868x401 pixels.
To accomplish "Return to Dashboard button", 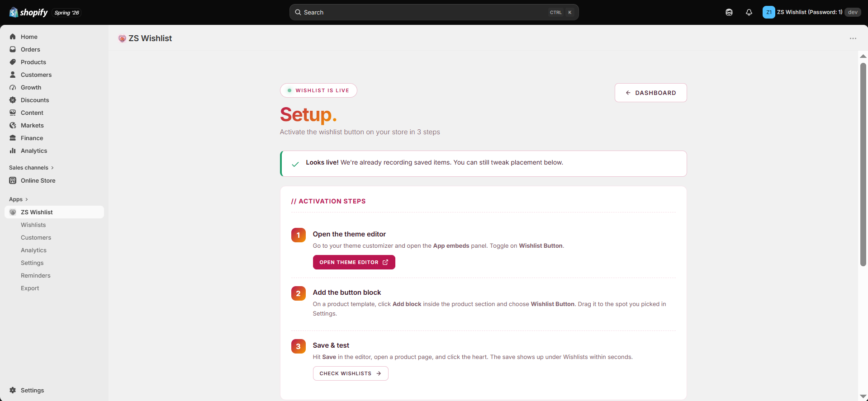I will click(x=650, y=93).
